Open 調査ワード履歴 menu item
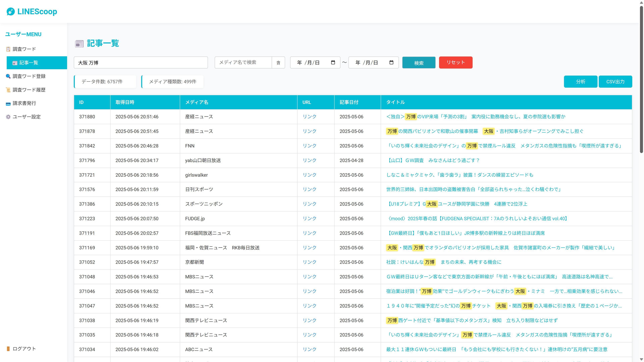This screenshot has height=362, width=644. 29,90
